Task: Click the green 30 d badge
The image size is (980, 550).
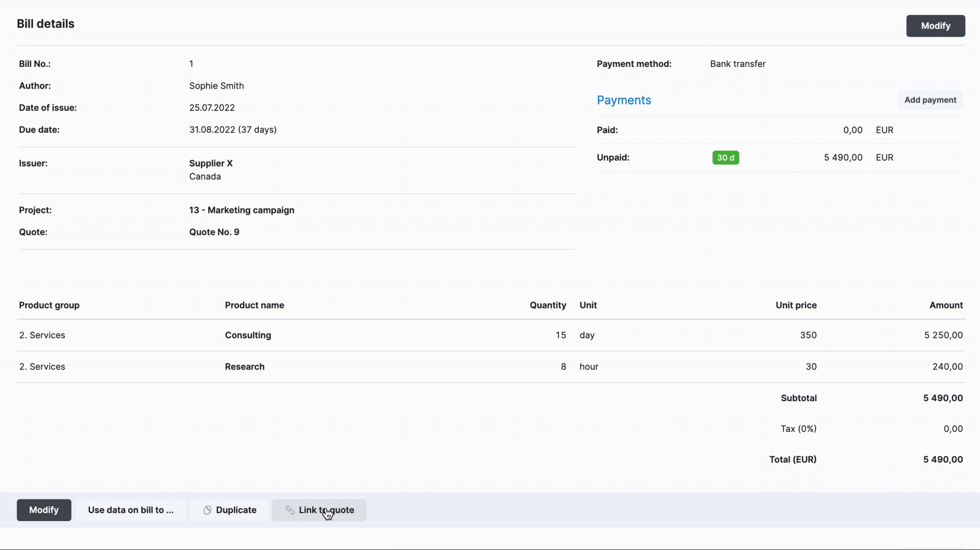Action: (x=725, y=157)
